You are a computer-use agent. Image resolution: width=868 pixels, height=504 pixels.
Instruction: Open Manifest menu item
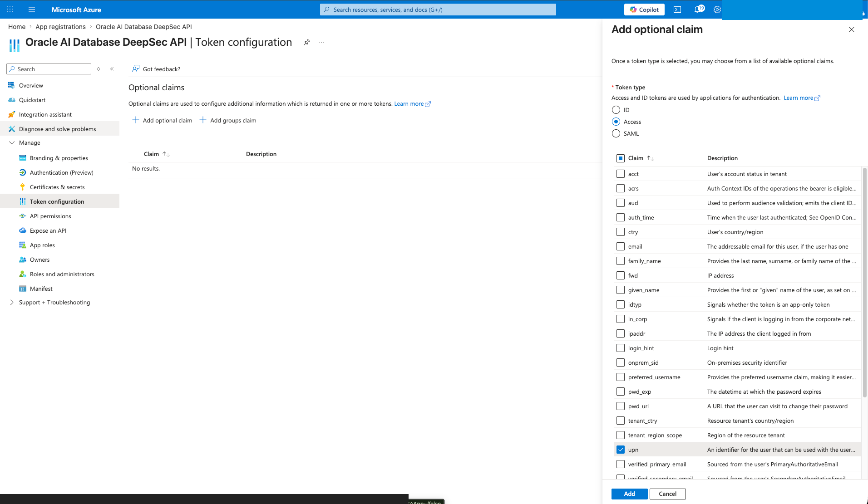[x=60, y=289]
